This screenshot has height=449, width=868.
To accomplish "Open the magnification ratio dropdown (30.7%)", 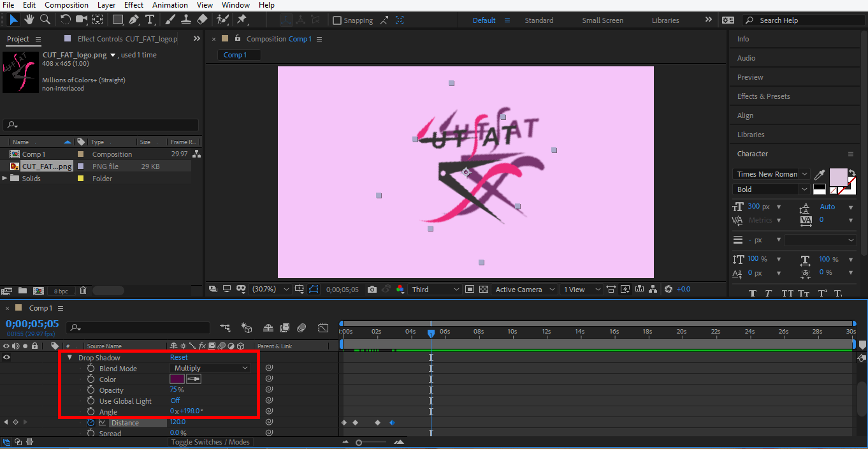I will 271,290.
